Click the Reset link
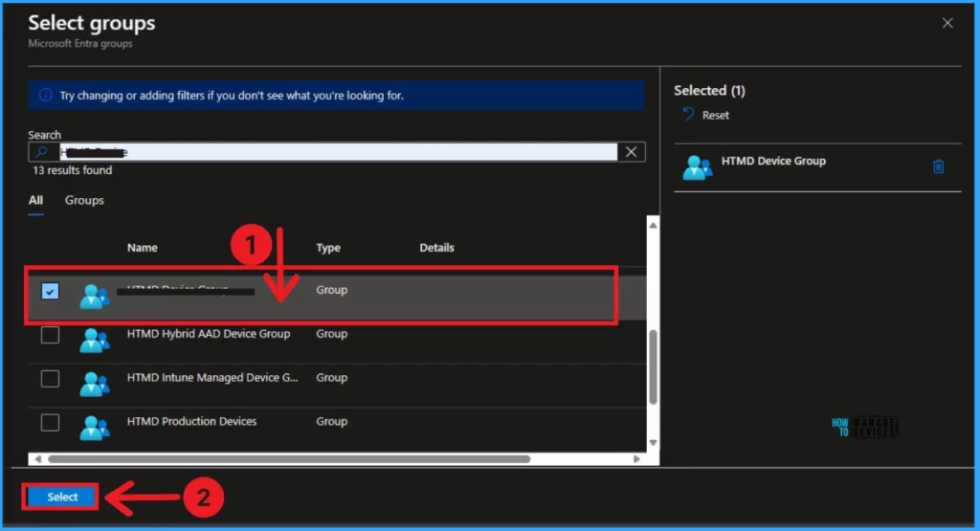The width and height of the screenshot is (980, 531). (x=715, y=116)
